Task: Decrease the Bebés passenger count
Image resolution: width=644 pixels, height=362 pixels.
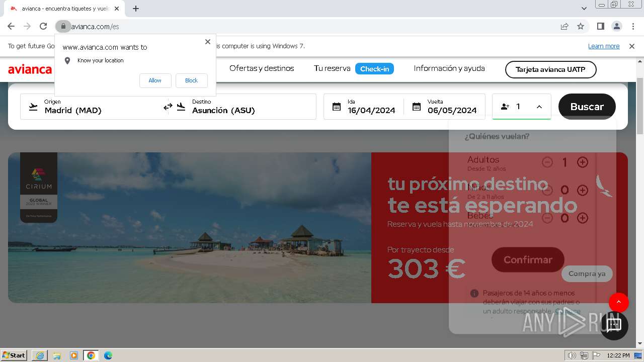Action: tap(547, 218)
